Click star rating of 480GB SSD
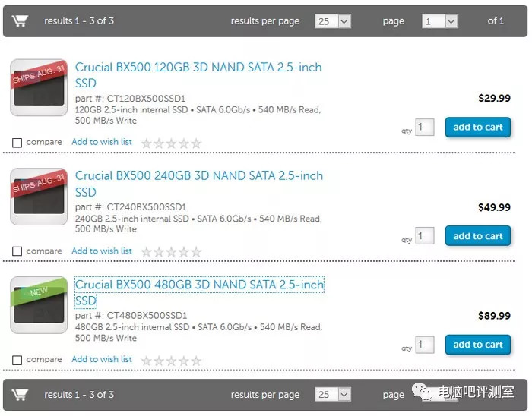The image size is (532, 416). (x=171, y=361)
